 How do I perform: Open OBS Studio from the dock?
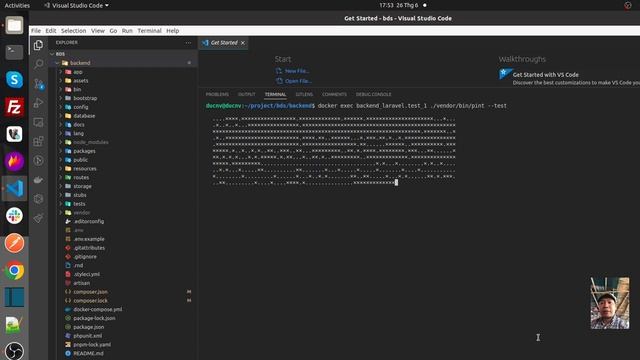click(x=14, y=351)
